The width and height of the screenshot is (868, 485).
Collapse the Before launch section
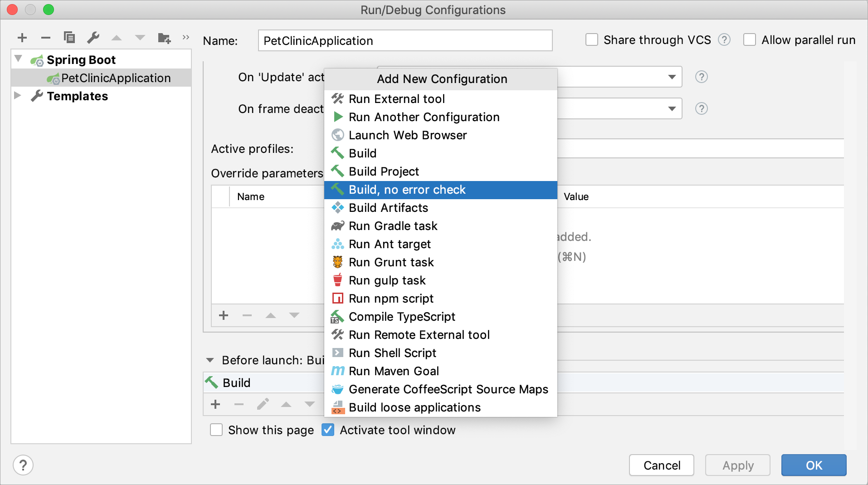tap(210, 360)
